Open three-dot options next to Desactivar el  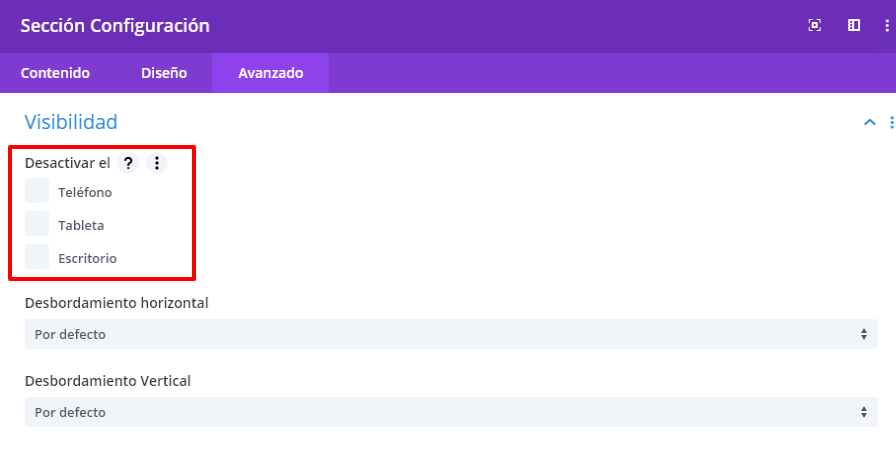(x=157, y=163)
